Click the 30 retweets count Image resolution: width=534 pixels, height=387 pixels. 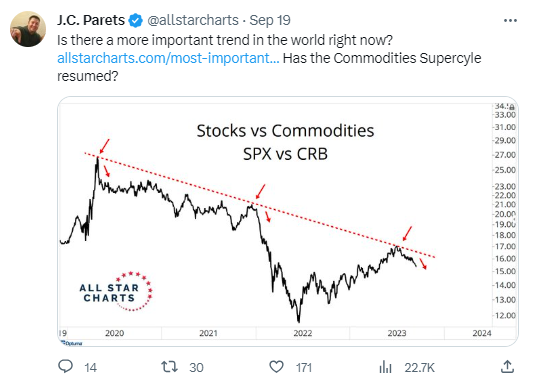tap(197, 368)
